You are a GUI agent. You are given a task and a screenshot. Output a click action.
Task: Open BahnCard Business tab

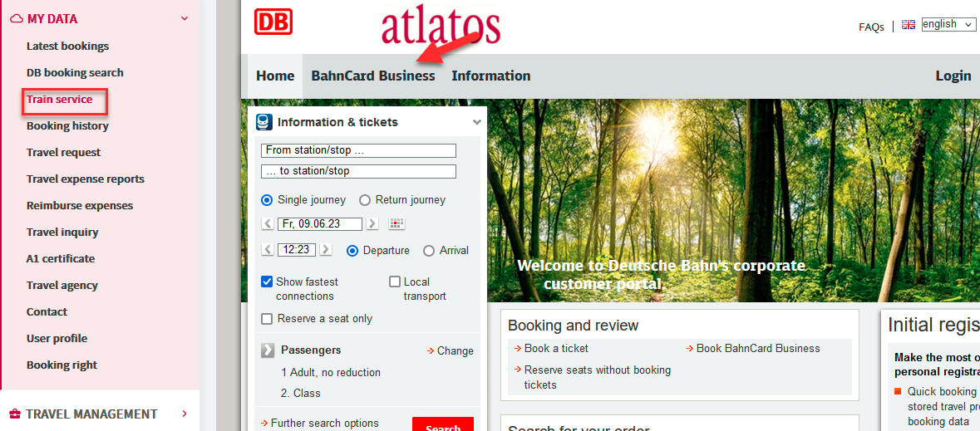373,76
